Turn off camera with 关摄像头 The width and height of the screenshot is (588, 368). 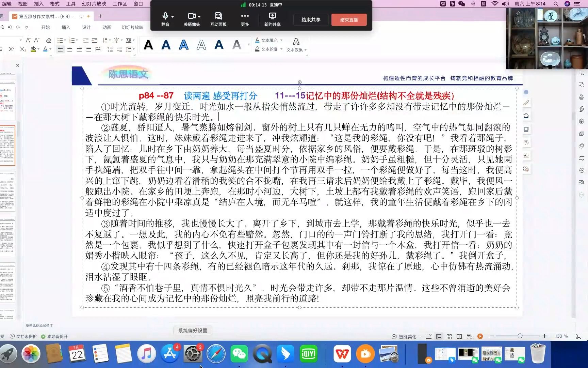[192, 19]
